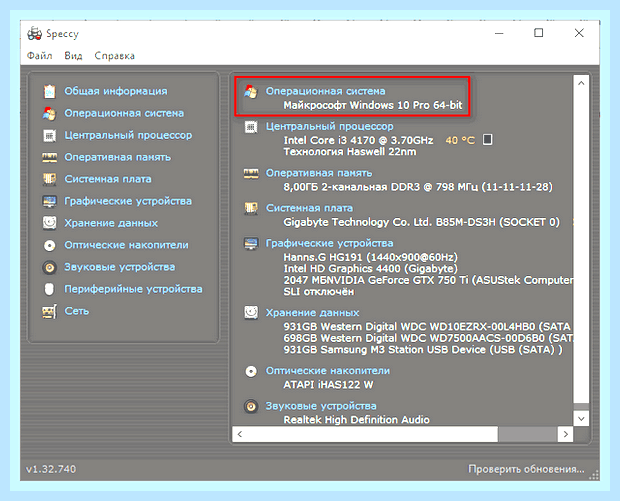Viewport: 620px width, 501px height.
Task: Click the Оперативная память sidebar RAM icon
Action: point(49,157)
